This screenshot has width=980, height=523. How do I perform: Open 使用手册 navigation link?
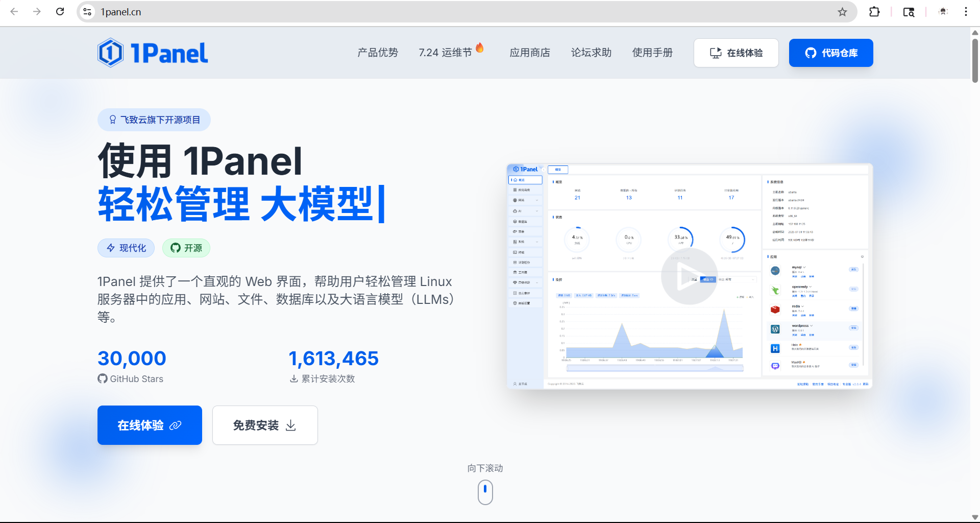(652, 53)
